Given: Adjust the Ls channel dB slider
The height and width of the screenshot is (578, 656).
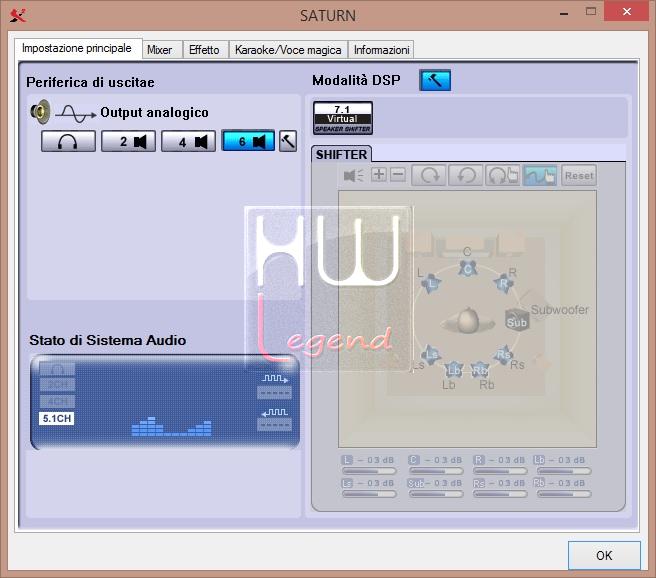Looking at the screenshot, I should (x=369, y=494).
